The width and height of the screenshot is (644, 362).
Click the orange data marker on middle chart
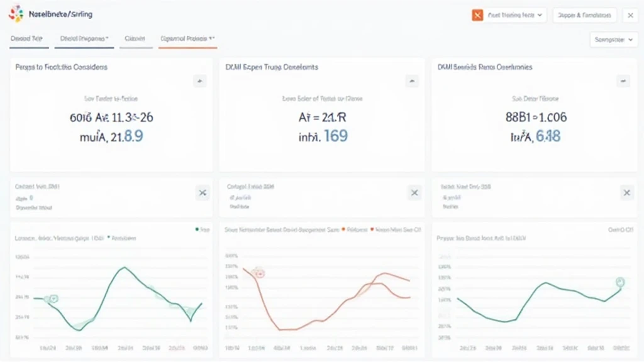pyautogui.click(x=257, y=273)
